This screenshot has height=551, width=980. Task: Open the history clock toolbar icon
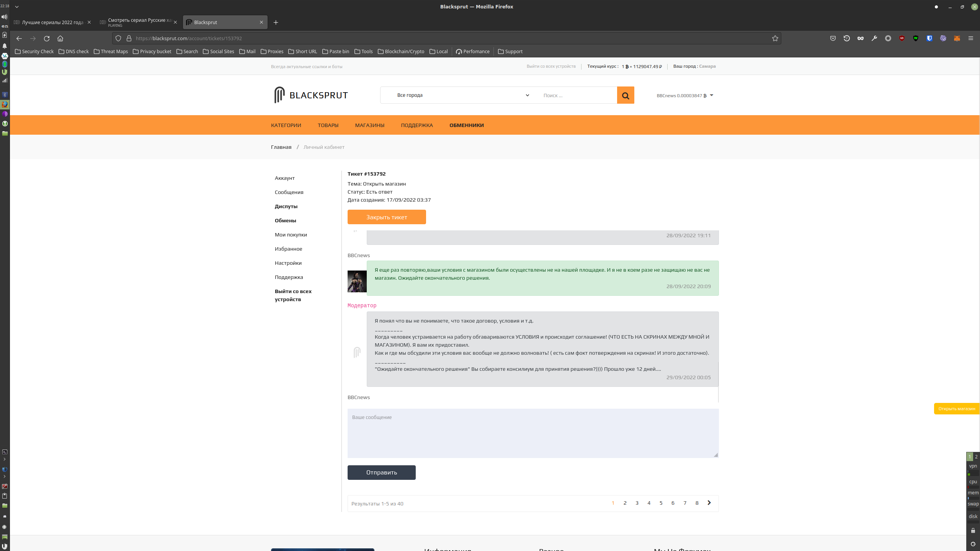847,38
